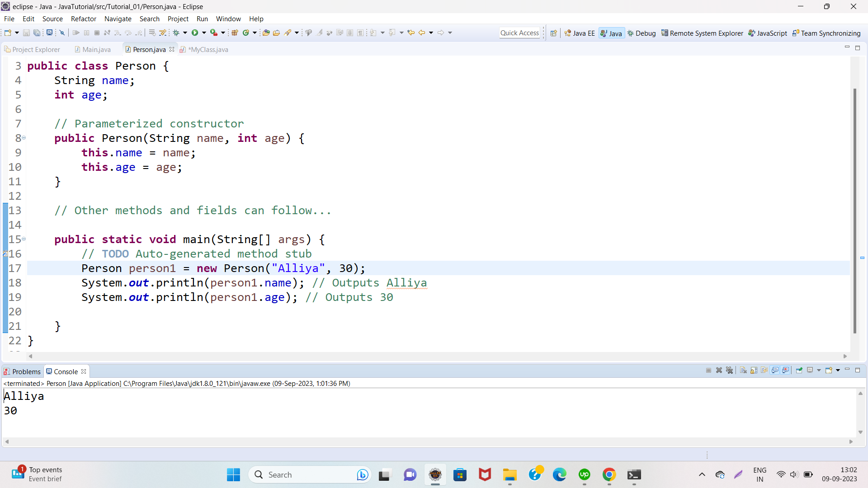868x488 pixels.
Task: Click the Resume debug icon
Action: pyautogui.click(x=76, y=33)
